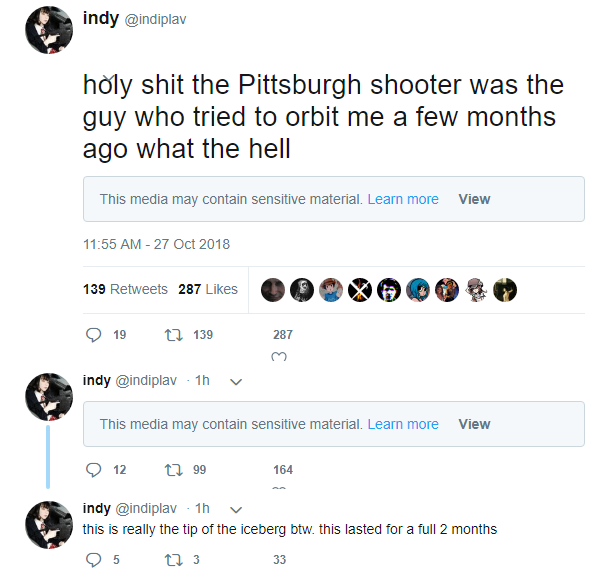This screenshot has height=576, width=600.
Task: Open Learn more link in first media warning
Action: (x=403, y=199)
